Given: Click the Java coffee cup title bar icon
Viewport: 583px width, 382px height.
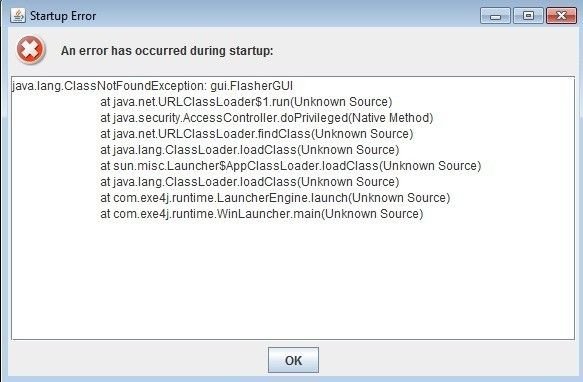Looking at the screenshot, I should coord(18,16).
